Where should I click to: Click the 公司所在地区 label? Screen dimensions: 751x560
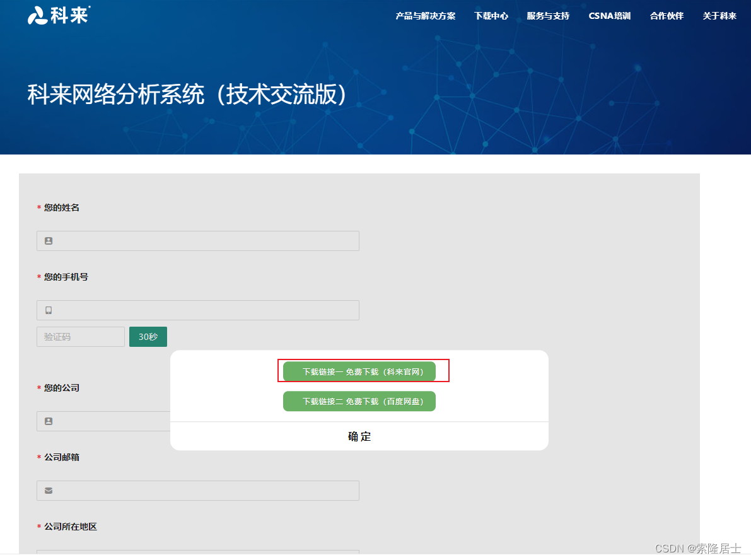71,527
